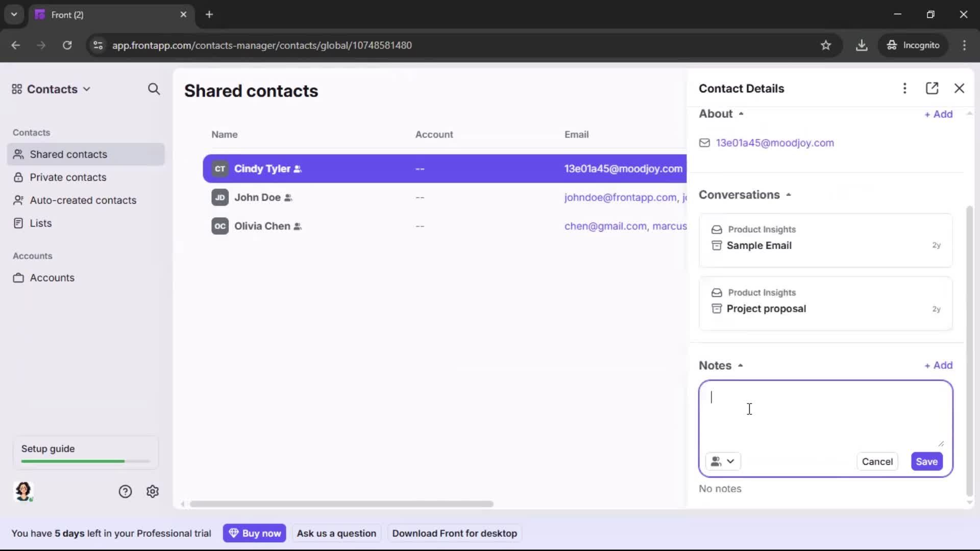Open the Contact Details three-dot overflow menu

pyautogui.click(x=904, y=88)
